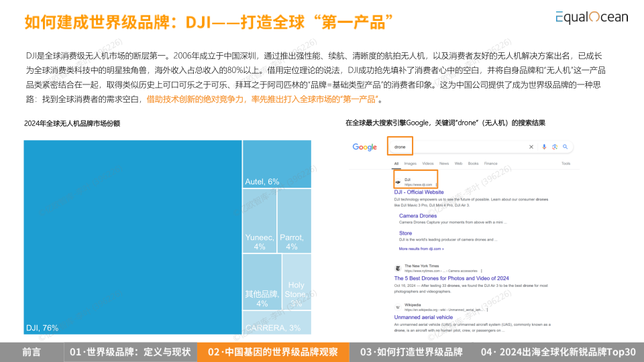644x362 pixels.
Task: Click More results from dji.com
Action: tap(421, 249)
